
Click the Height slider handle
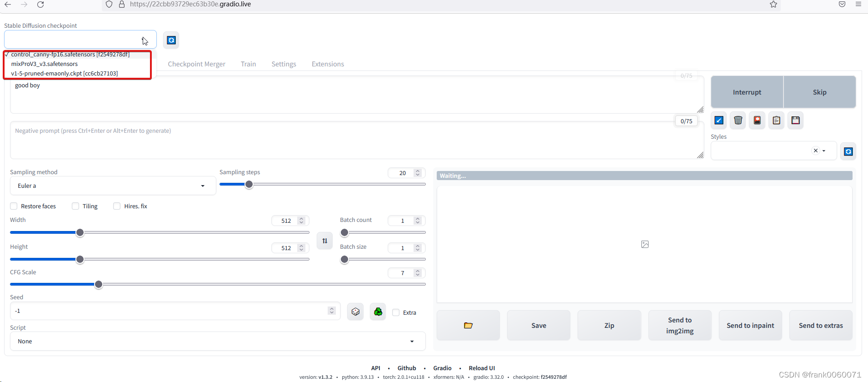click(x=80, y=260)
